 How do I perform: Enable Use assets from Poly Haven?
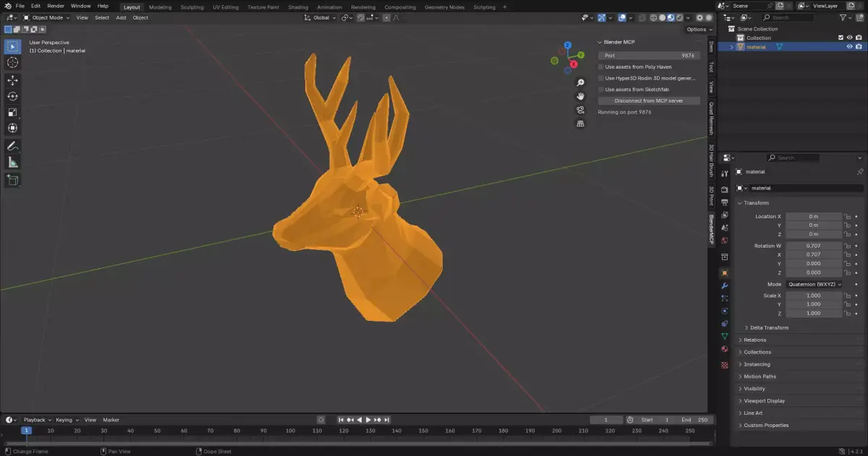pyautogui.click(x=601, y=66)
